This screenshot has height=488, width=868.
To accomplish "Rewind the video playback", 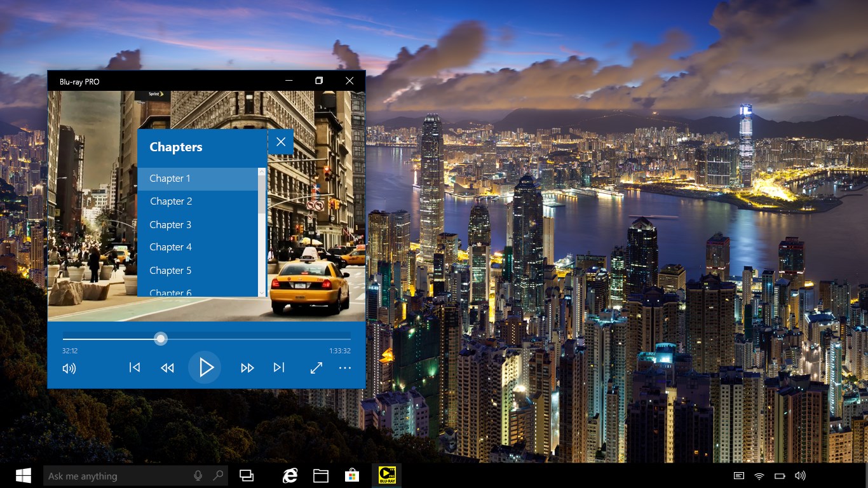I will (x=167, y=367).
